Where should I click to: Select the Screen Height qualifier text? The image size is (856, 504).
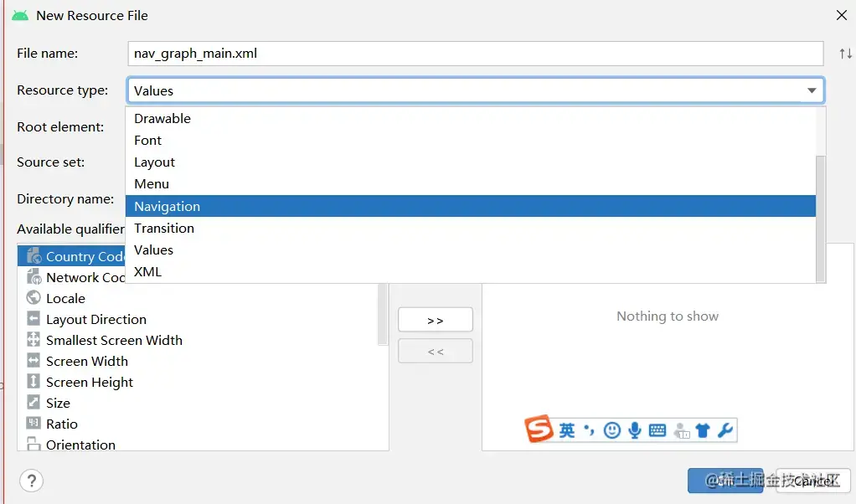90,382
